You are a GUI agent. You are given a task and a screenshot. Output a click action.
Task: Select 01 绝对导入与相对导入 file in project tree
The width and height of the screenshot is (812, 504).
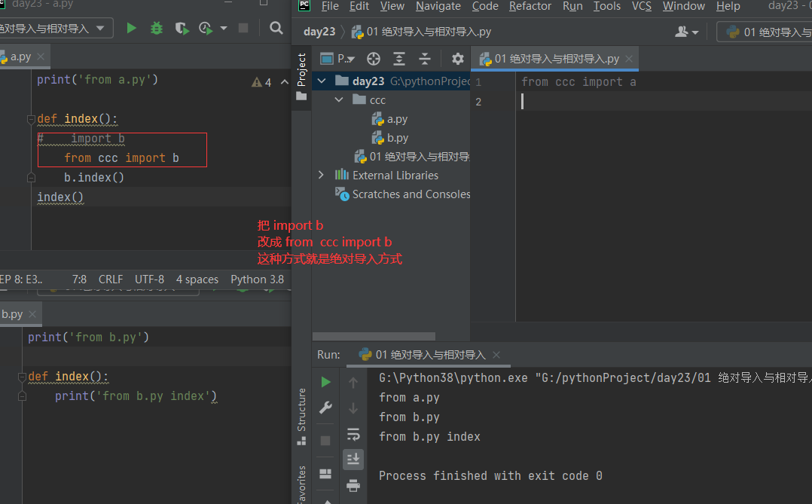[412, 157]
